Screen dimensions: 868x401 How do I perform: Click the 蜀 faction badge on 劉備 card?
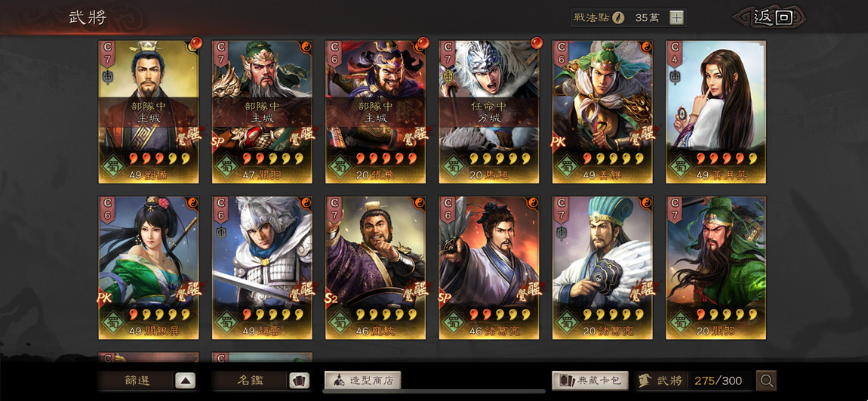click(114, 165)
